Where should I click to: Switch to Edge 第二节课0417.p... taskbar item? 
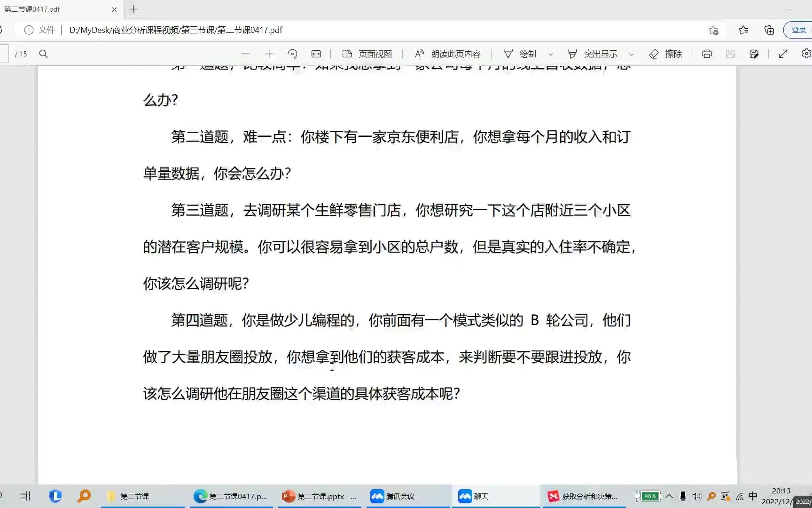[x=231, y=496]
